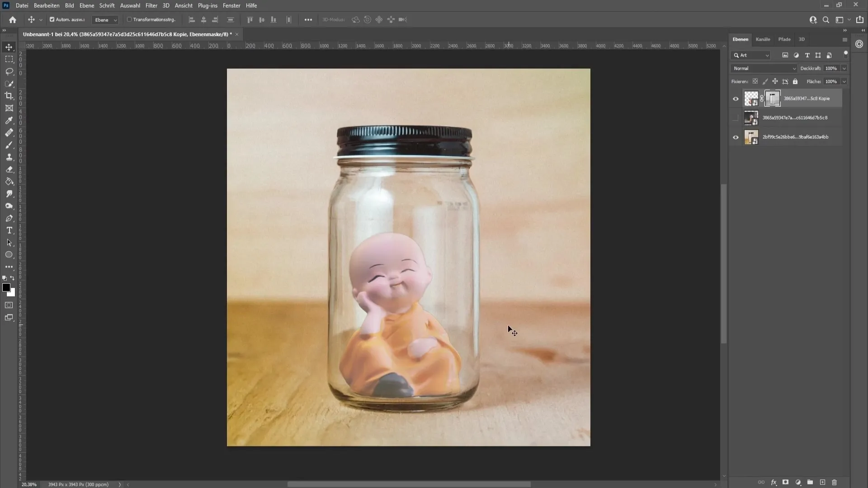Select the Gradient tool

coord(9,181)
